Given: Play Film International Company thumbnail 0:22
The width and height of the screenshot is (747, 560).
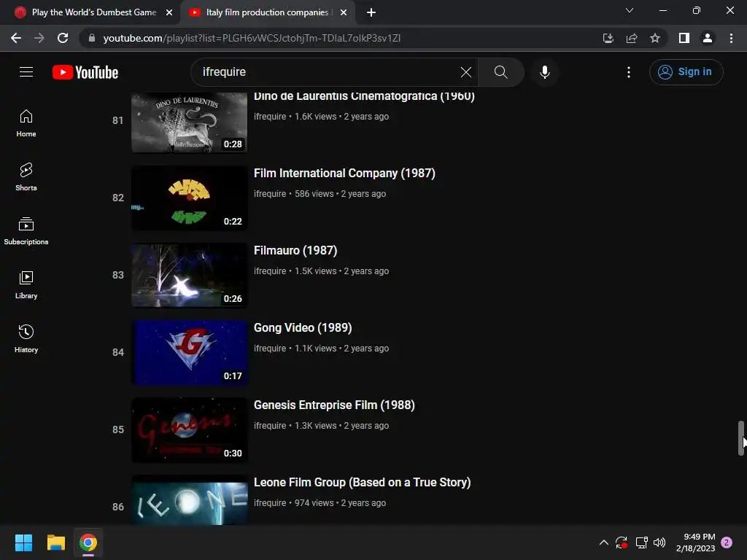Looking at the screenshot, I should click(189, 198).
